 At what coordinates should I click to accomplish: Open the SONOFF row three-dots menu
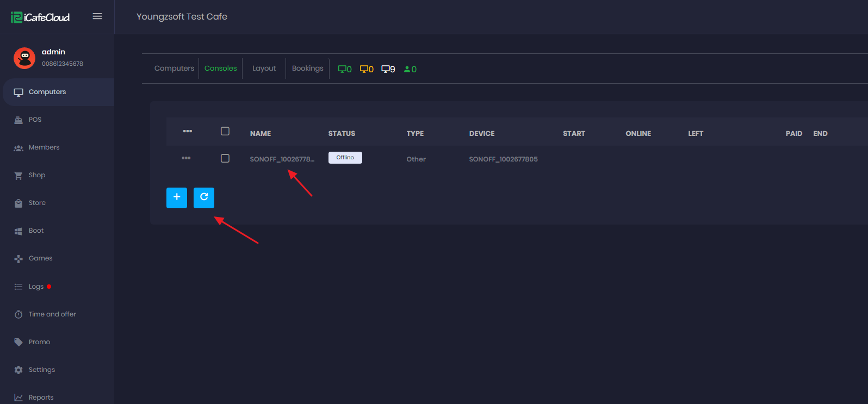[186, 158]
